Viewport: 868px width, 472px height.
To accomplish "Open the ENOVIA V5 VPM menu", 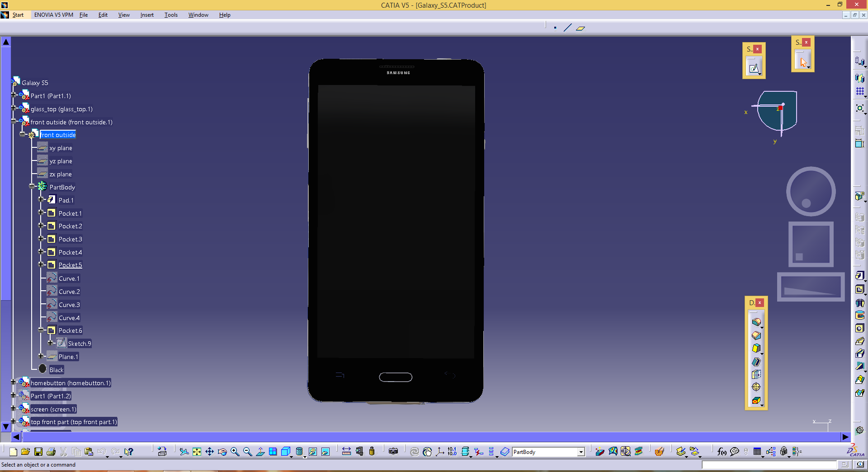I will point(53,15).
